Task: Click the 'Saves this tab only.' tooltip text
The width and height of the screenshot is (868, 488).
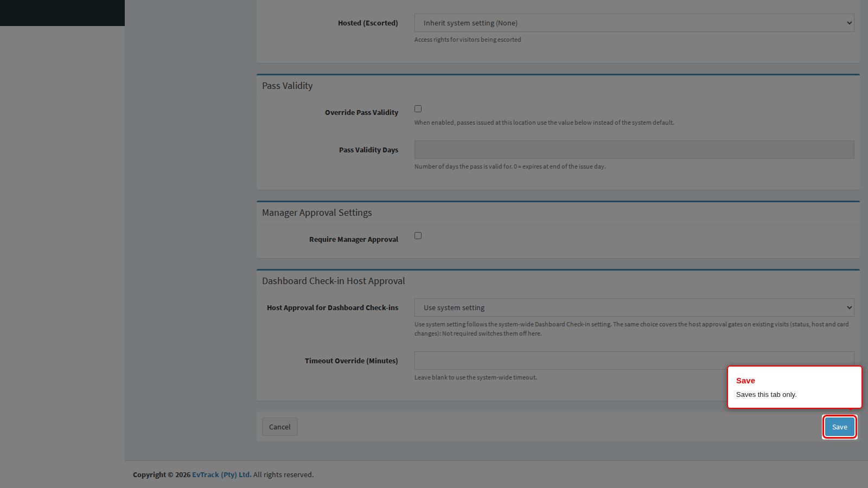Action: point(766,395)
